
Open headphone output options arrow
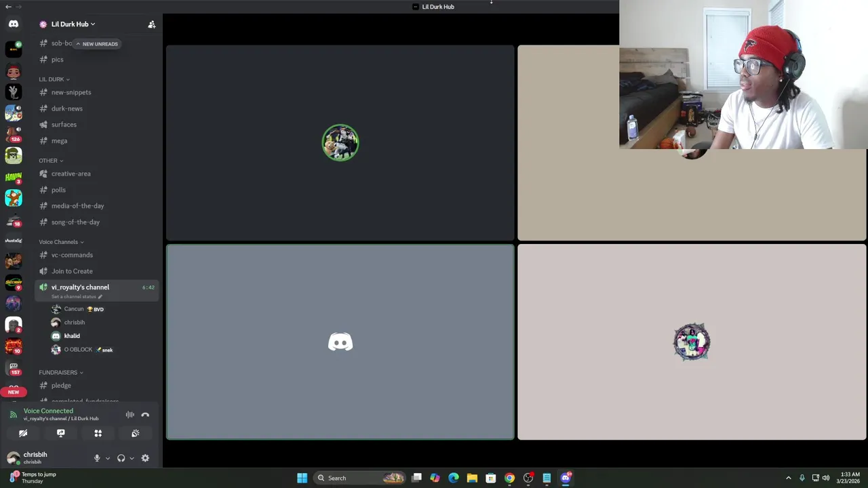tap(132, 458)
